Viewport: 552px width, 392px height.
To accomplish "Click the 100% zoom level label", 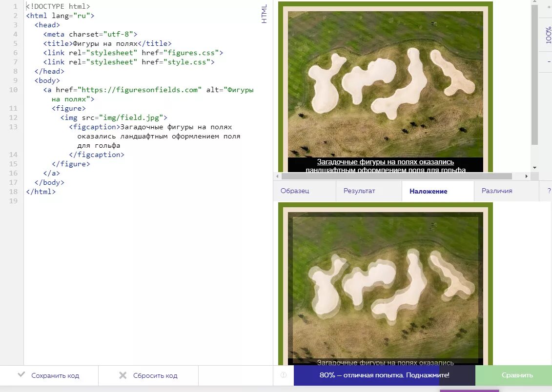I will coord(548,35).
